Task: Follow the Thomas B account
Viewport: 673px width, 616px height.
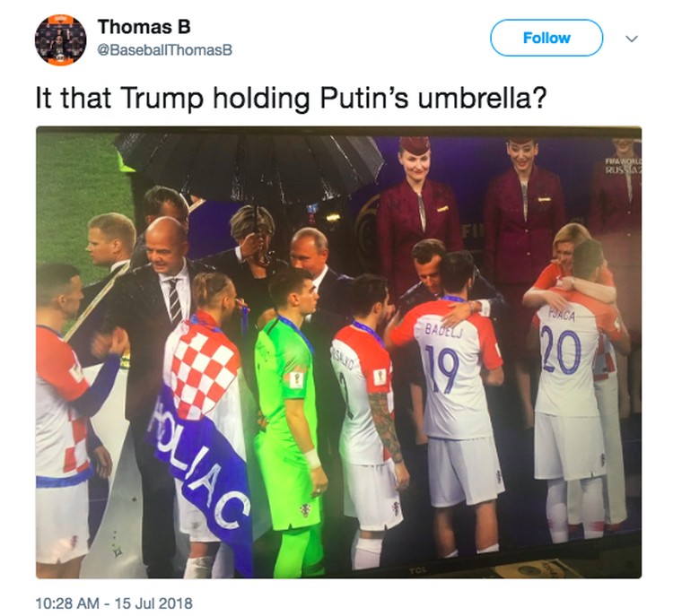Action: click(x=546, y=38)
